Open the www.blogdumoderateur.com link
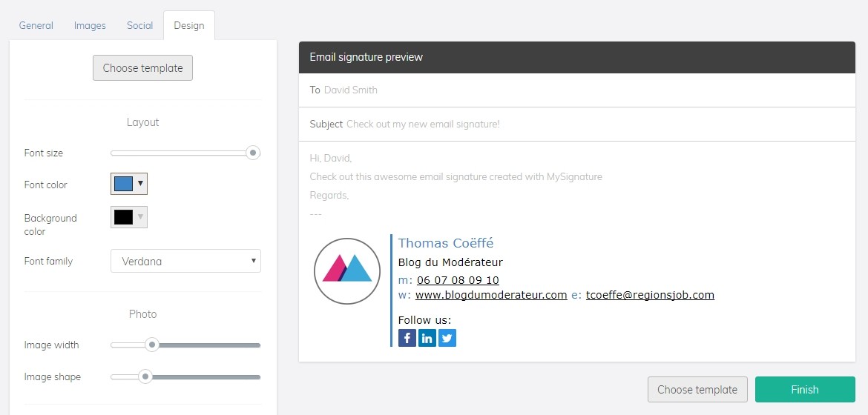The image size is (868, 415). tap(491, 295)
